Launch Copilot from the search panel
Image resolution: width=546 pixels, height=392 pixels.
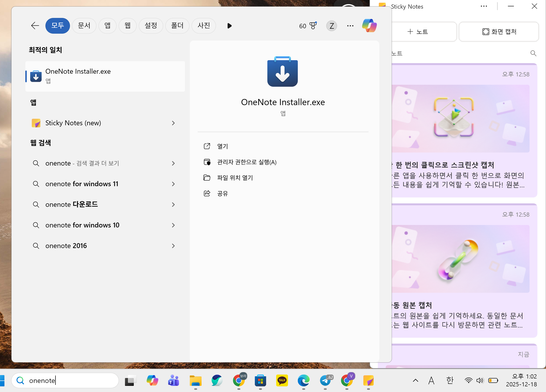tap(369, 26)
